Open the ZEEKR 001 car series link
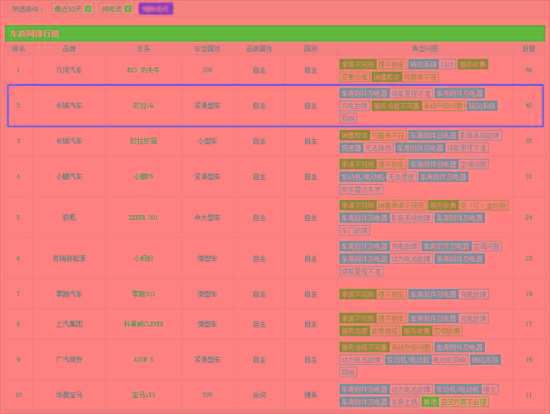Viewport: 550px width, 414px height. (x=143, y=218)
